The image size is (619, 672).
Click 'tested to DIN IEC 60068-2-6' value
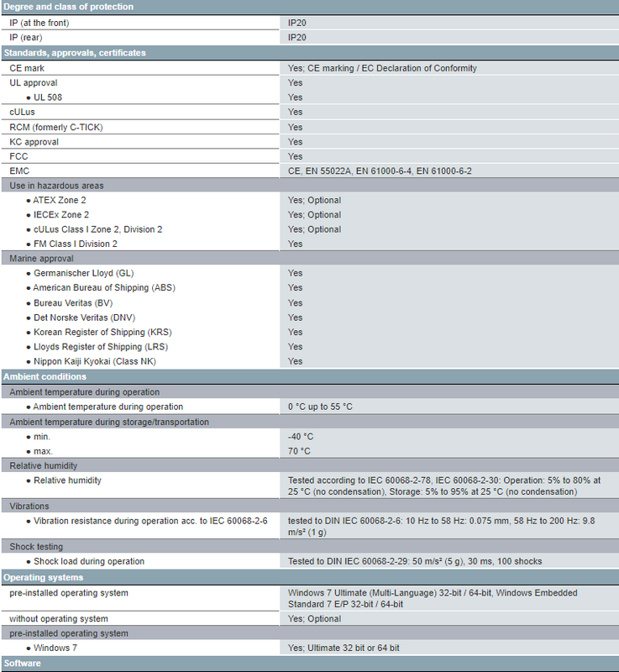441,527
